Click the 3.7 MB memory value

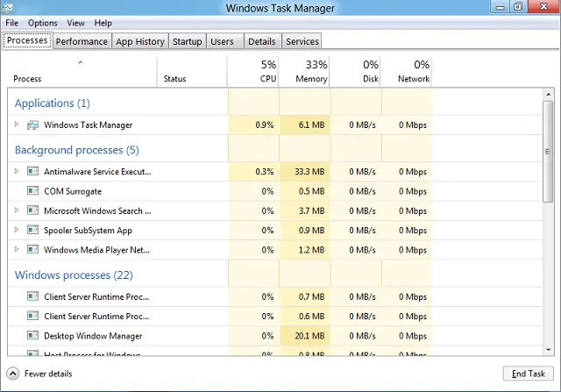[x=312, y=210]
